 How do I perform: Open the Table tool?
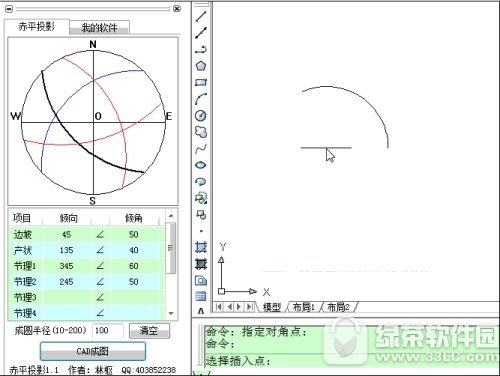pyautogui.click(x=201, y=296)
